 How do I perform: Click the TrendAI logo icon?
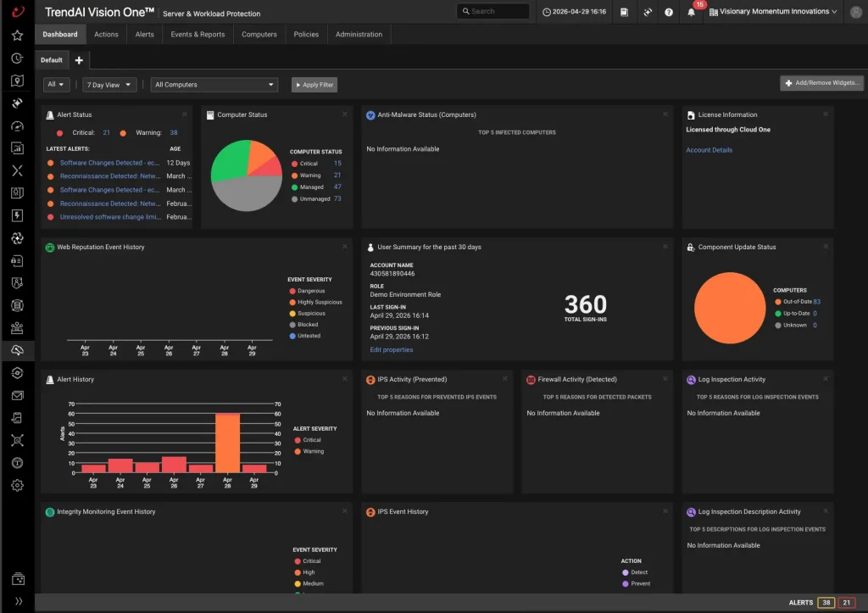tap(18, 12)
